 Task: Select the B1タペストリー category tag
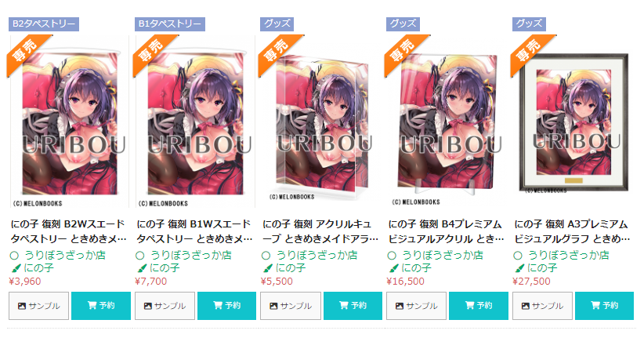coord(170,24)
